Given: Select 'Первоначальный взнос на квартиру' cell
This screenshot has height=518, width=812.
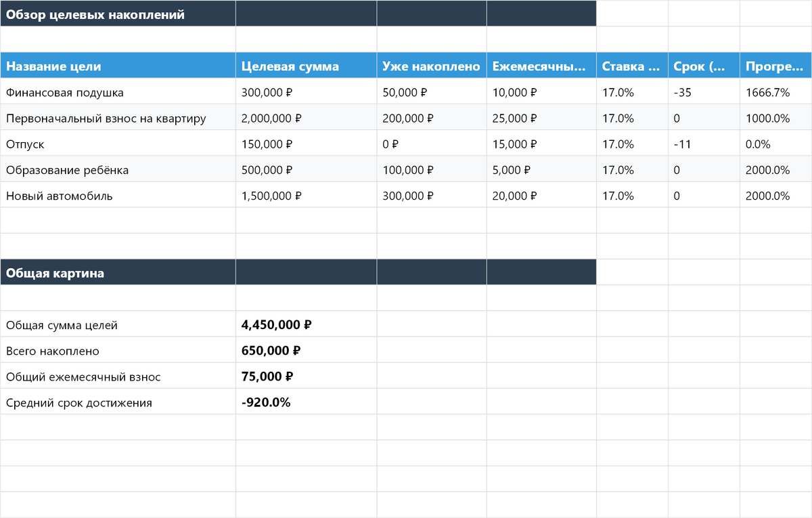Looking at the screenshot, I should click(x=106, y=118).
